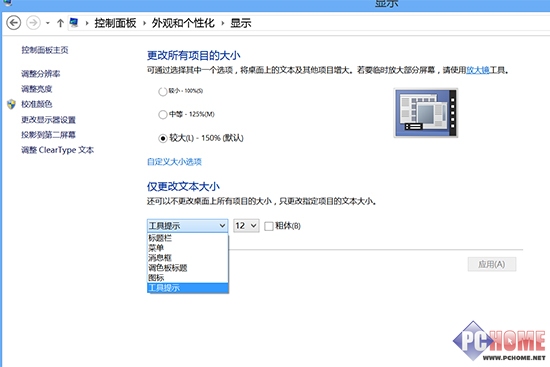This screenshot has width=550, height=367.
Task: Go back with the back arrow button
Action: [14, 23]
